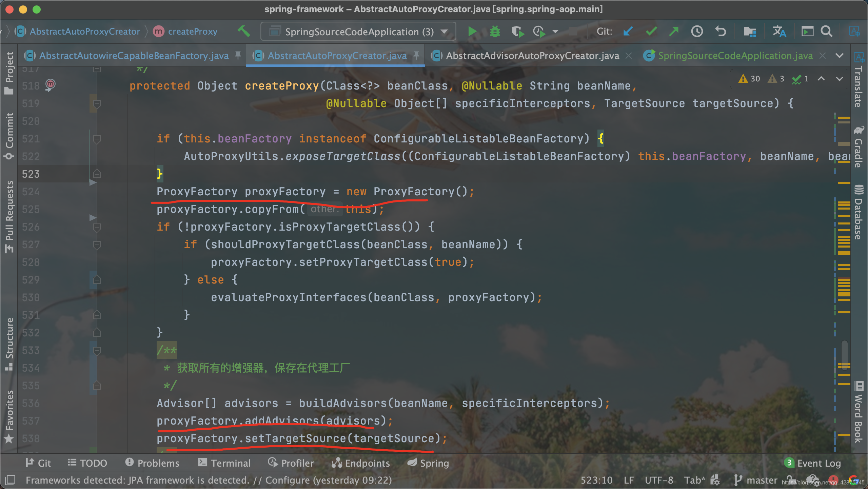This screenshot has height=489, width=868.
Task: Toggle pin on AbstractAutowireCapableBeanFactory.java tab
Action: (238, 55)
